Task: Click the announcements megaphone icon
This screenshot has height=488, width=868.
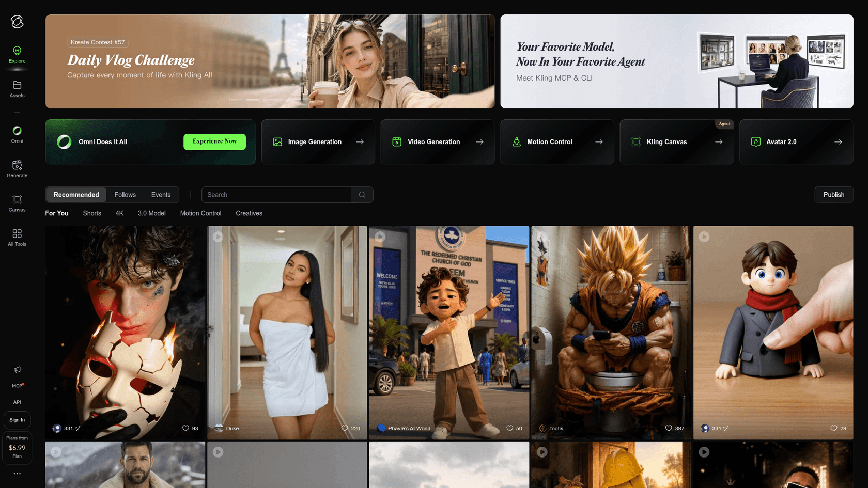Action: (17, 369)
